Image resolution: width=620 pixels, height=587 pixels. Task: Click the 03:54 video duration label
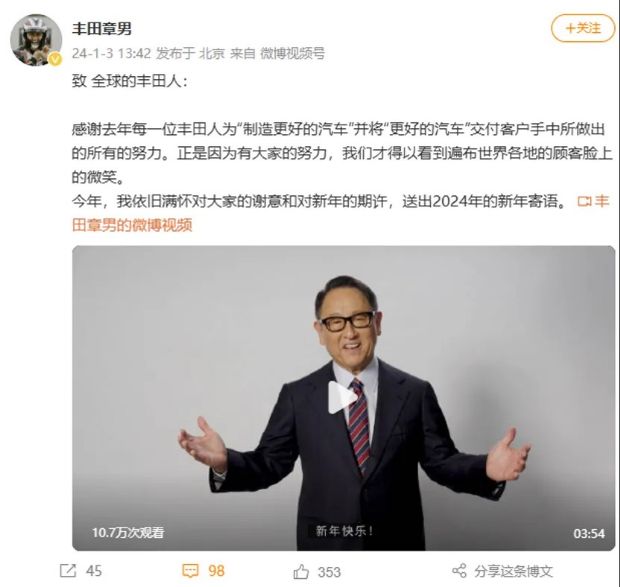coord(589,534)
